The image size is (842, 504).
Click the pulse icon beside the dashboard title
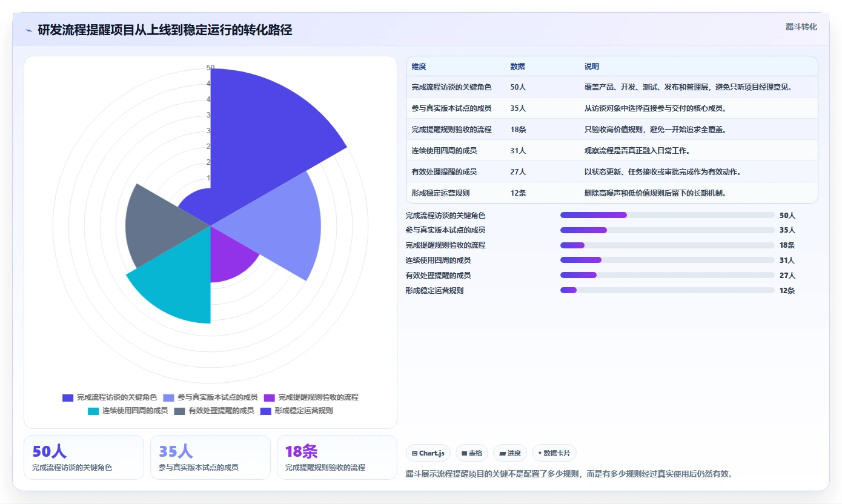[x=29, y=30]
